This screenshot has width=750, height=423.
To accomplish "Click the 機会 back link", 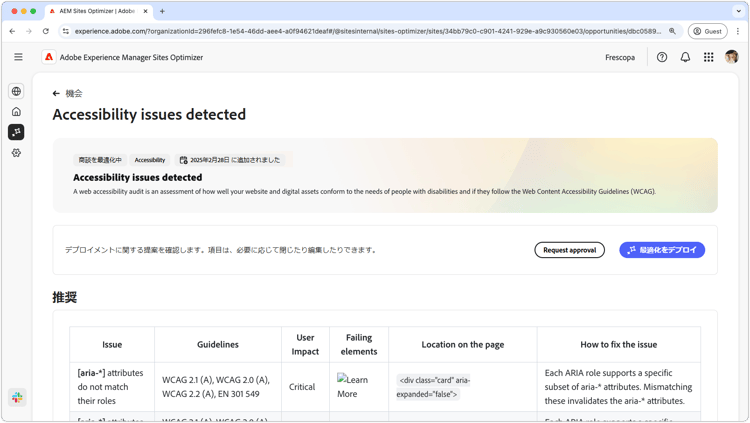I will [74, 94].
